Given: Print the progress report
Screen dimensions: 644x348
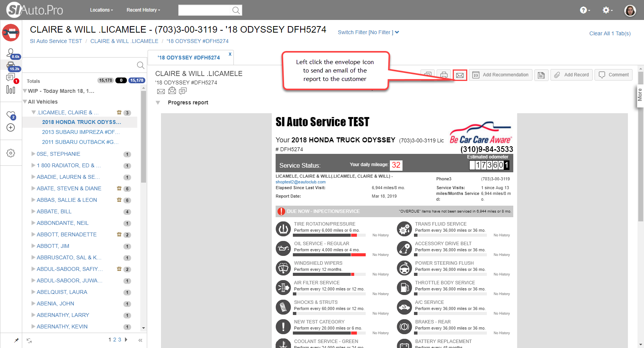Looking at the screenshot, I should (444, 75).
